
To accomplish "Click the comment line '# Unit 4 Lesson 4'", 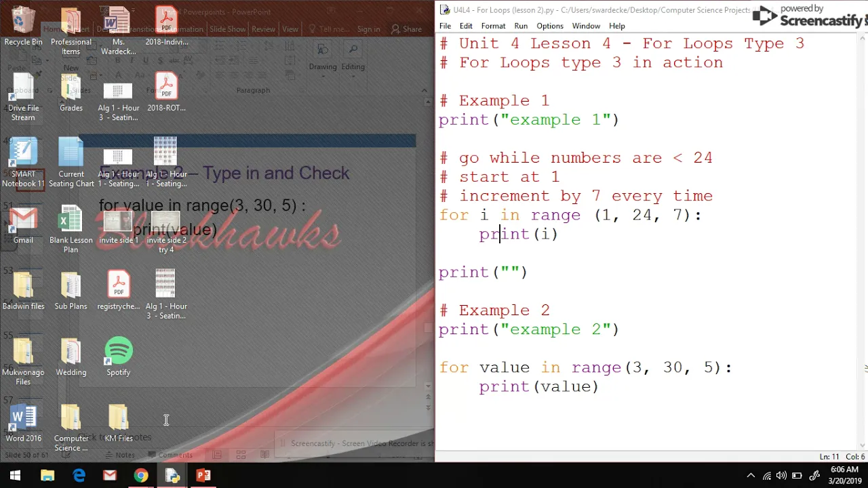I will pos(621,43).
